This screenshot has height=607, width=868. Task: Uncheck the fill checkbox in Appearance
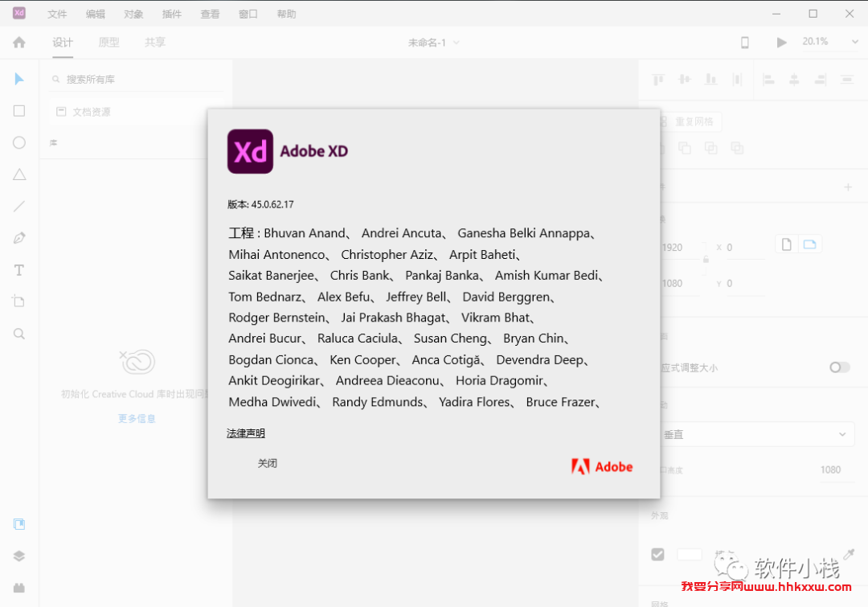pos(657,555)
